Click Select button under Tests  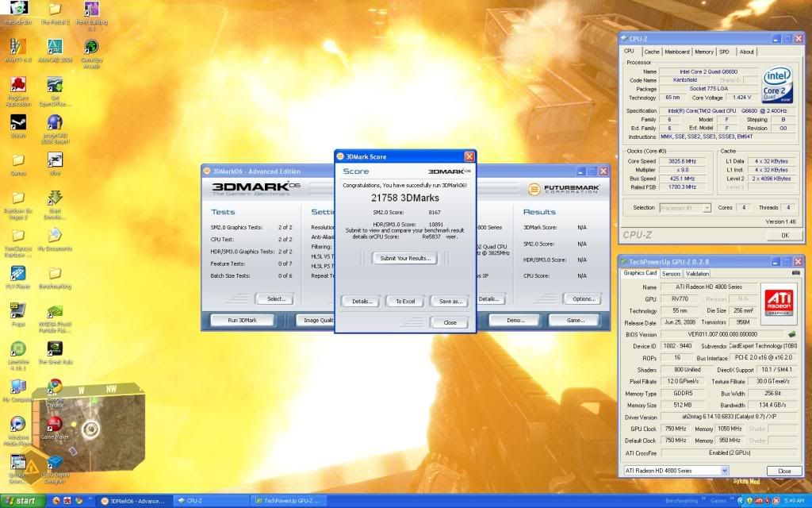click(276, 299)
